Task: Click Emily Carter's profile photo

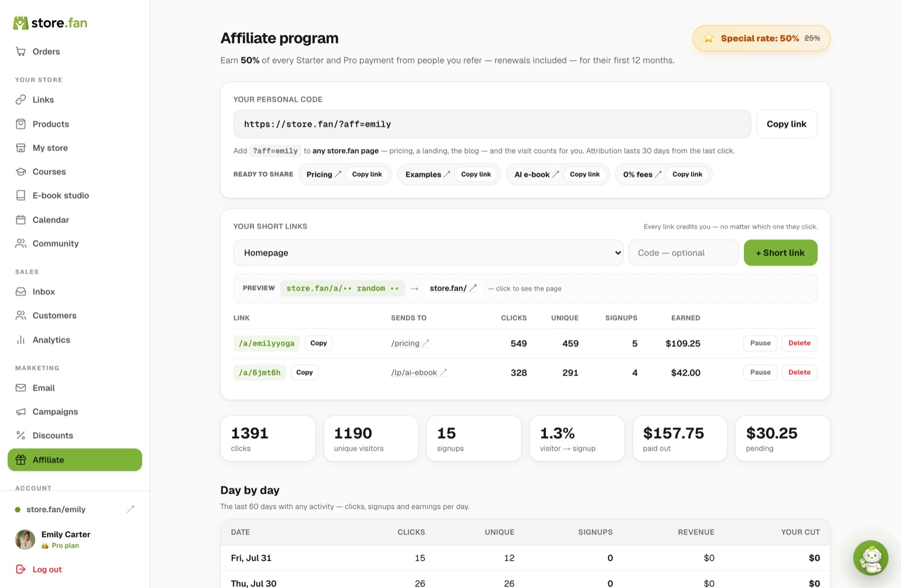Action: pos(25,540)
